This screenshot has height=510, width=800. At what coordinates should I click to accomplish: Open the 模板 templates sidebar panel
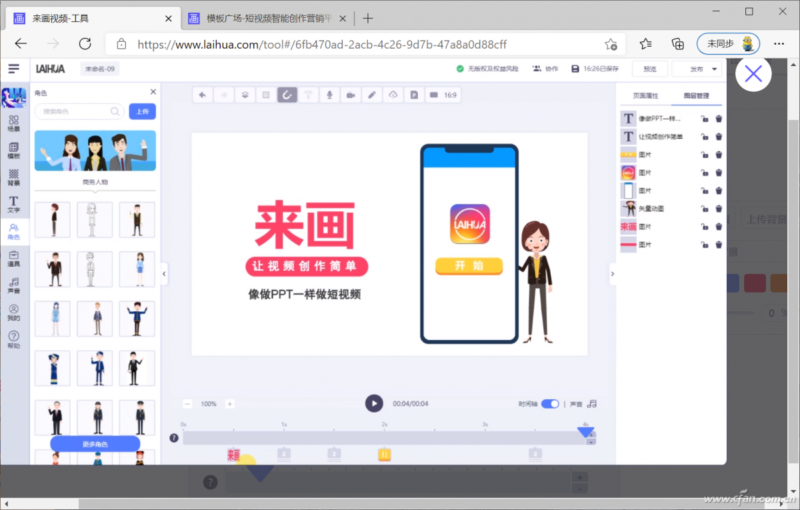(x=14, y=150)
